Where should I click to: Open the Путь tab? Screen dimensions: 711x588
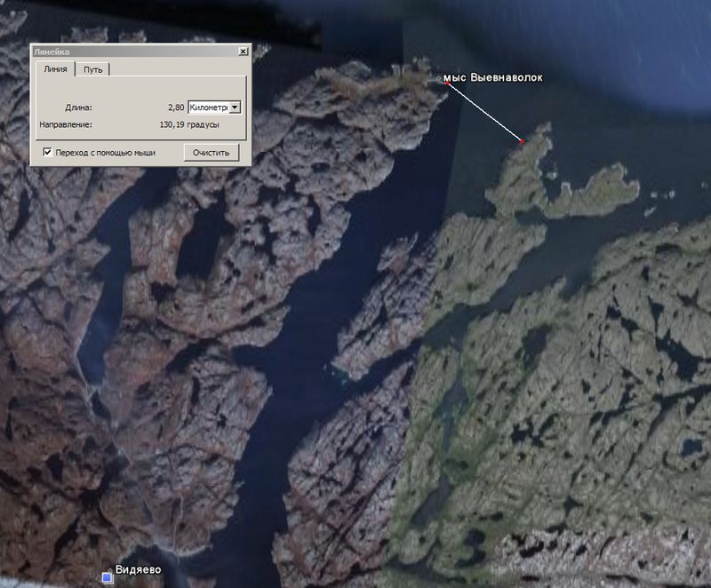(92, 69)
